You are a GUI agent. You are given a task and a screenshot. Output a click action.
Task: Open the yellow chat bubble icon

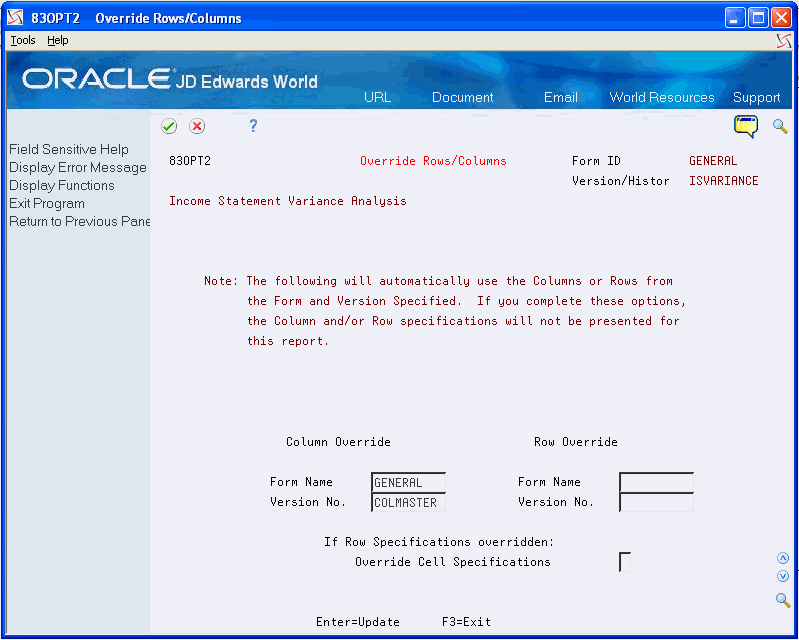(745, 126)
